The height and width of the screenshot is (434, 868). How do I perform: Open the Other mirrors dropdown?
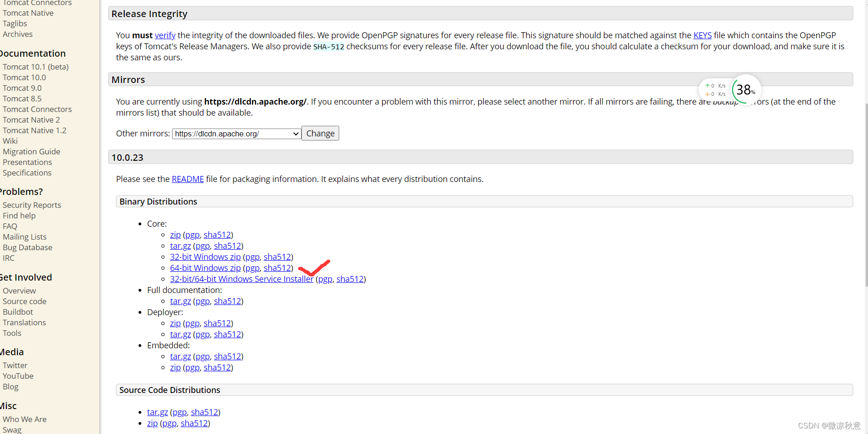[x=237, y=134]
